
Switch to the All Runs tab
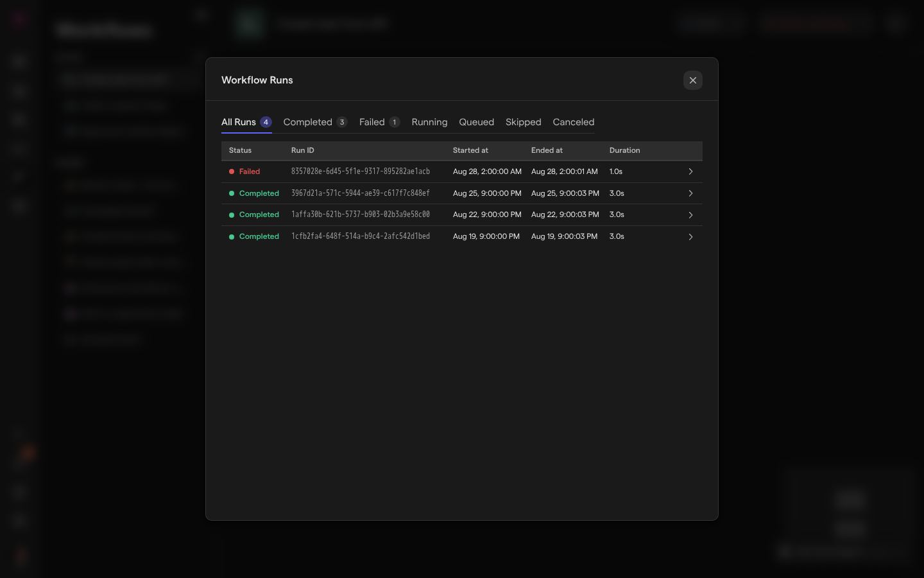[246, 122]
